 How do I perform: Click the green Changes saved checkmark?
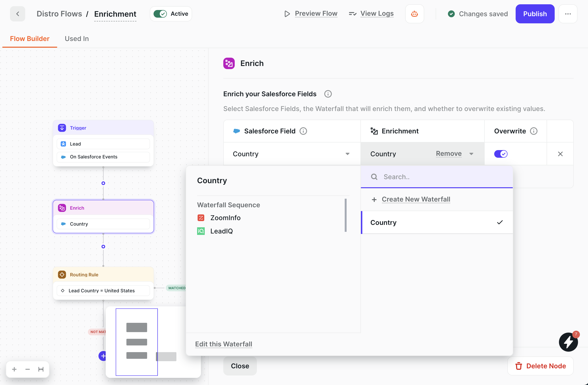tap(451, 14)
